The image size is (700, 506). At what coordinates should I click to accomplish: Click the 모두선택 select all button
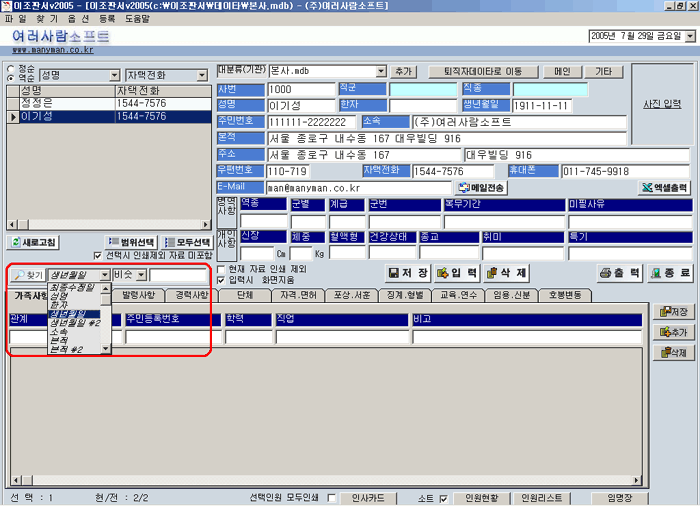pos(188,242)
